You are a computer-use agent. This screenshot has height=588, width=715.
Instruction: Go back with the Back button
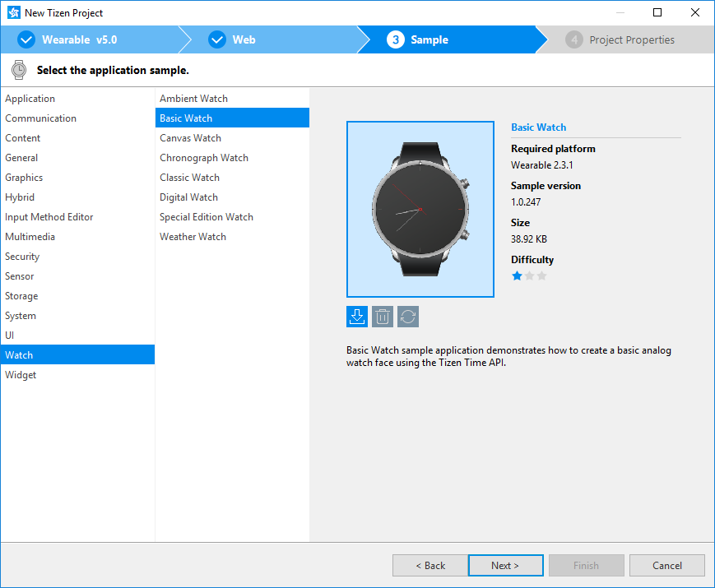tap(429, 566)
